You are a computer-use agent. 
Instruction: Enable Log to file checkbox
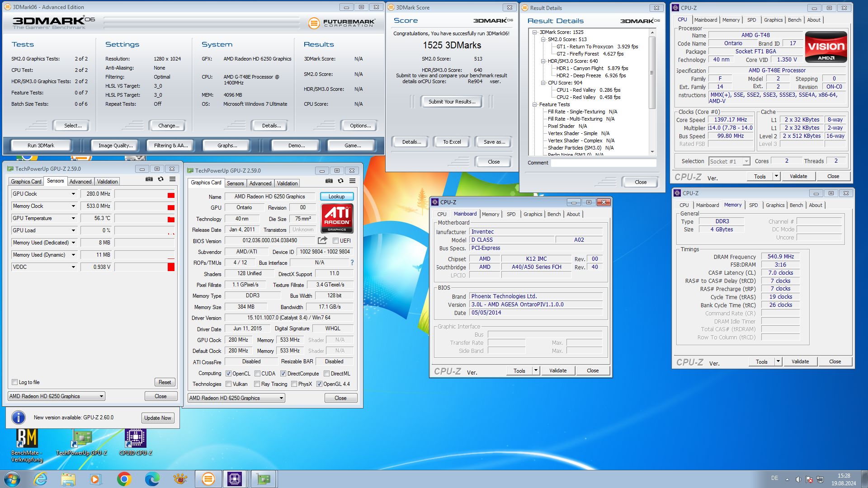pos(14,382)
